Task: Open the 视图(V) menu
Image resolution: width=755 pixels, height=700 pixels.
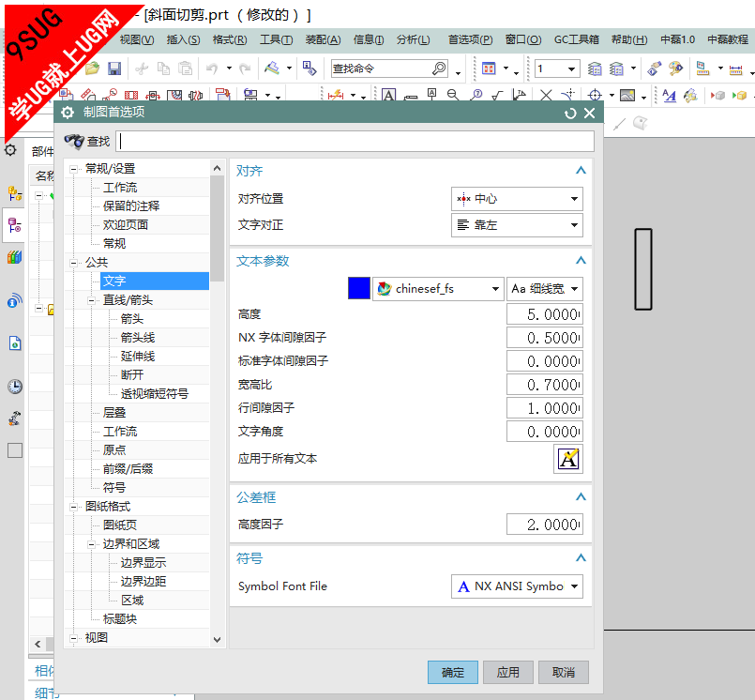Action: (x=137, y=39)
